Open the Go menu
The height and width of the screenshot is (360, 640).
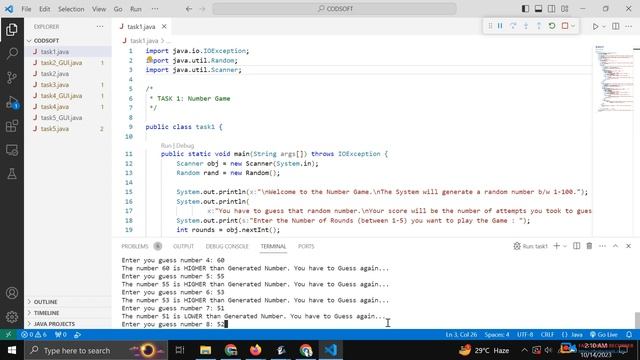[118, 9]
